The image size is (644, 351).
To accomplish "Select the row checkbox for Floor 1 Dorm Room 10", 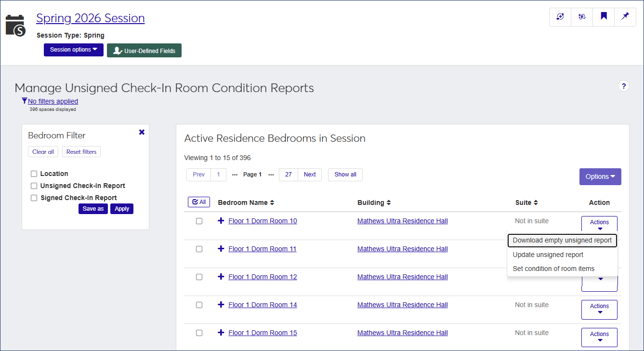I will pos(199,221).
